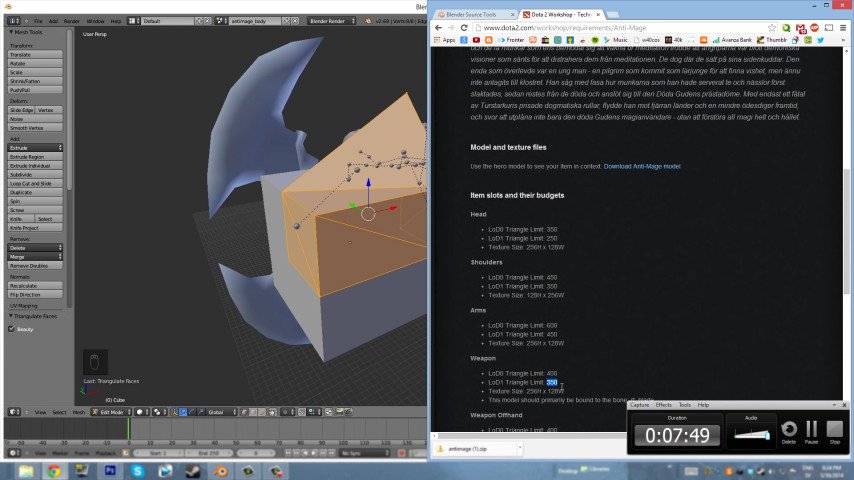Open Blender's Render menu
The image size is (854, 480).
click(72, 21)
